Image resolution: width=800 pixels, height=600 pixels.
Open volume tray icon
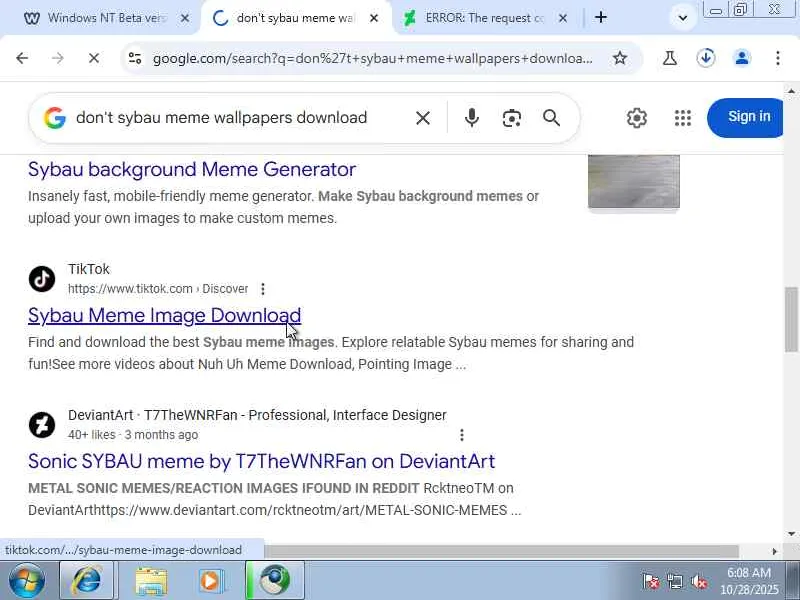point(698,581)
